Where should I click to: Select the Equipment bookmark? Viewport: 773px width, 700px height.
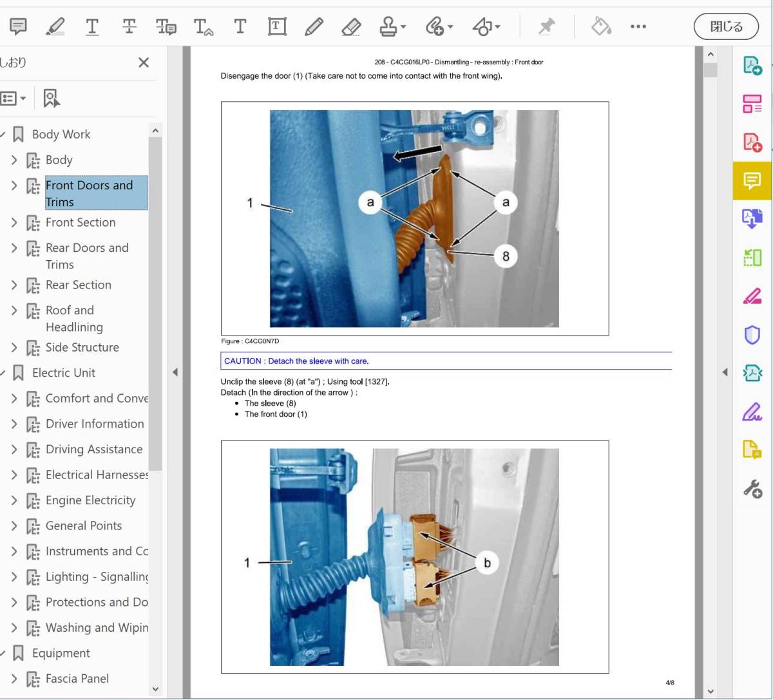coord(61,653)
